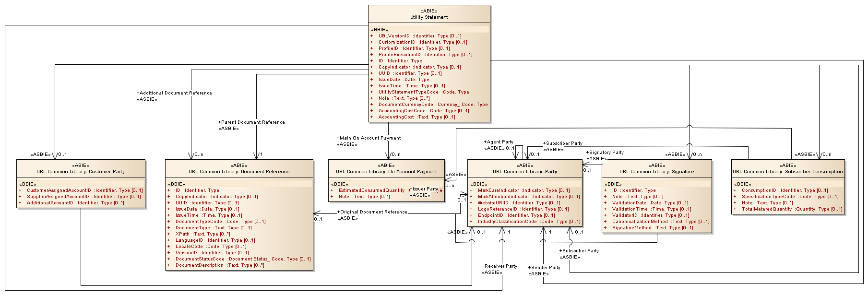Click the On Account Payment class header

click(x=386, y=171)
